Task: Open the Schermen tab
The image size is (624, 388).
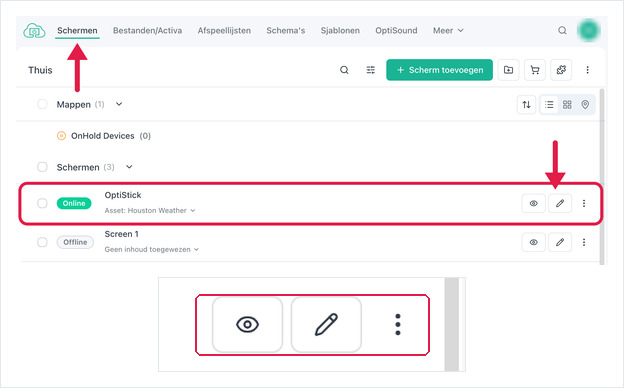Action: (x=77, y=31)
